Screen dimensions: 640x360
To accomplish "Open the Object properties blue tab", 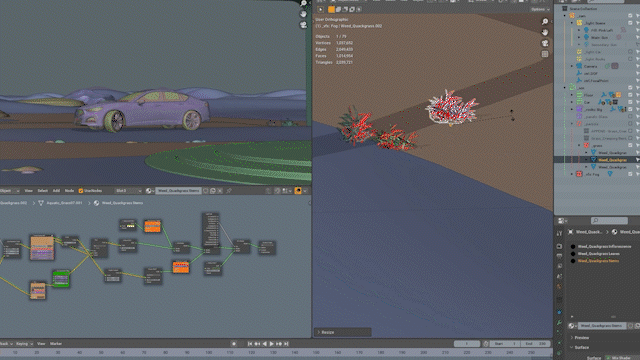I will pyautogui.click(x=559, y=312).
